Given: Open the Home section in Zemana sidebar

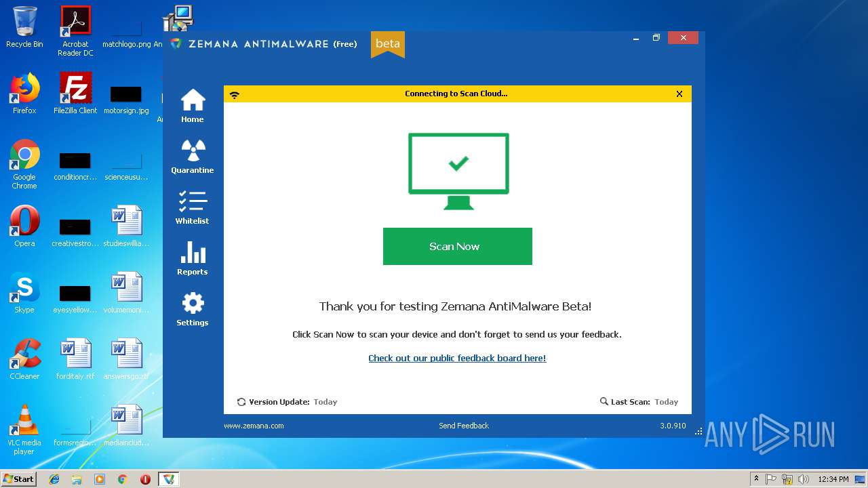Looking at the screenshot, I should click(193, 106).
